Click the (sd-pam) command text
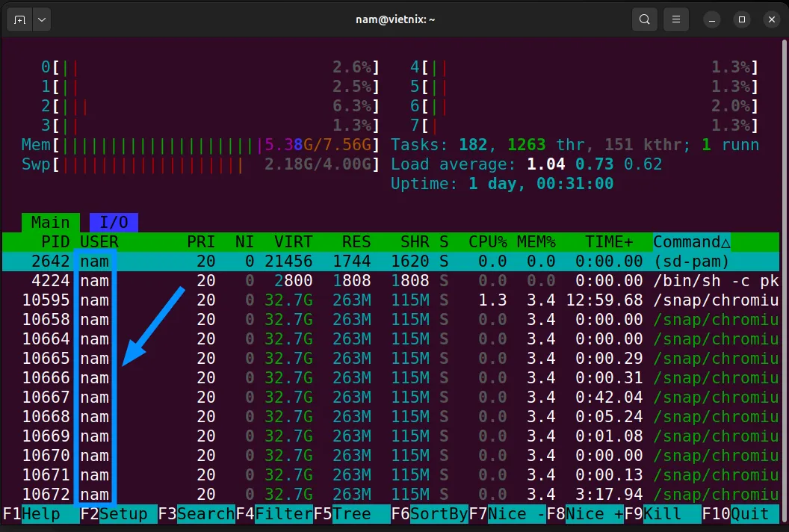The height and width of the screenshot is (532, 789). (x=691, y=262)
